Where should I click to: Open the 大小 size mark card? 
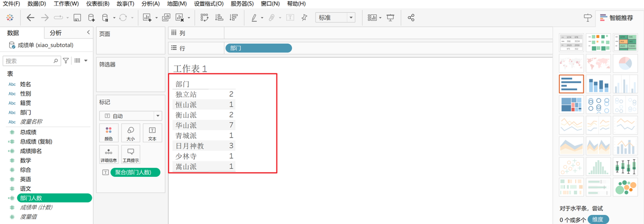point(130,132)
